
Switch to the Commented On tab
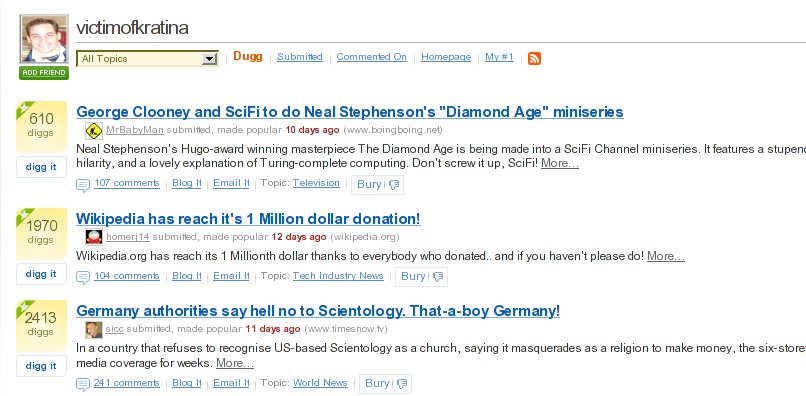click(372, 57)
